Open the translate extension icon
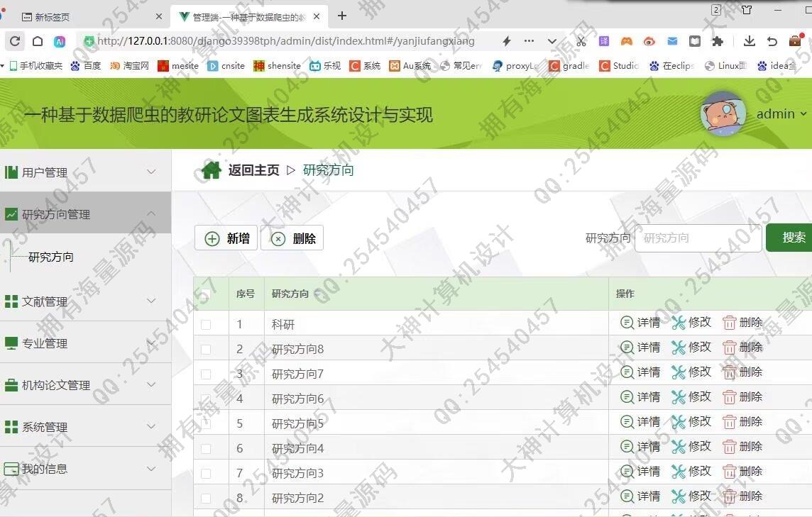The image size is (812, 517). pyautogui.click(x=604, y=41)
